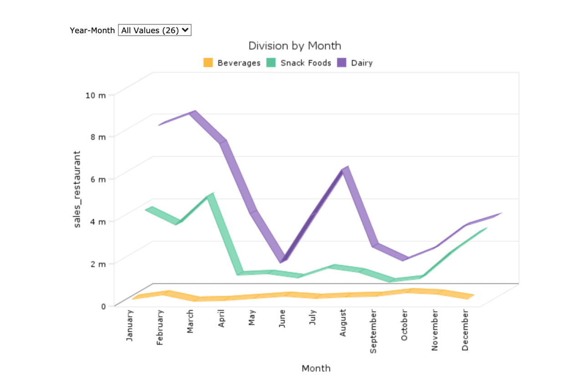This screenshot has width=583, height=392.
Task: Open the Year-Month dropdown
Action: 154,31
